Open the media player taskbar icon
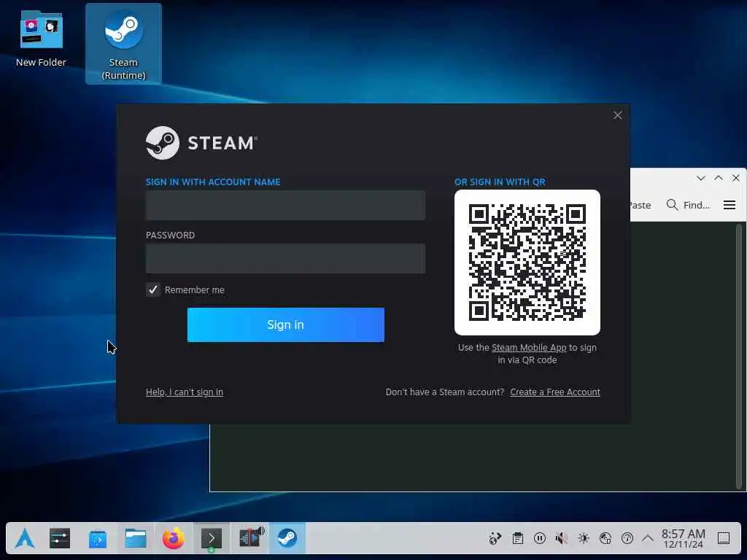 click(x=250, y=539)
